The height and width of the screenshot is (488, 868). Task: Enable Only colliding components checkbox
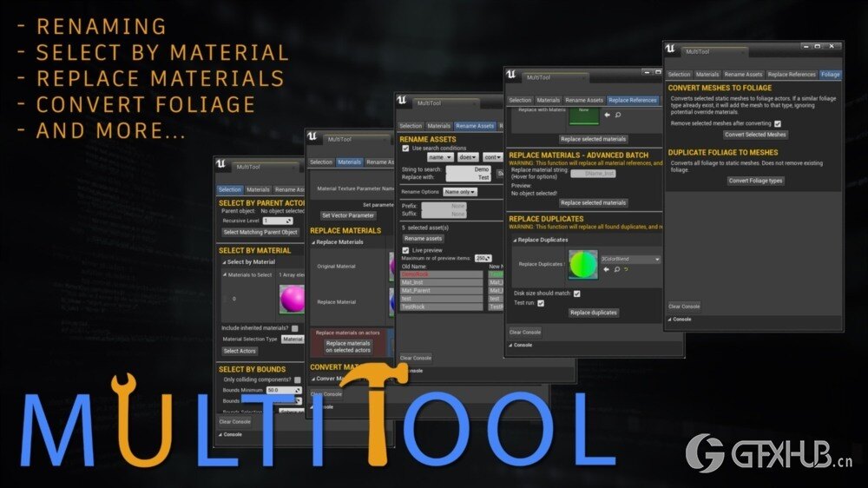[298, 380]
